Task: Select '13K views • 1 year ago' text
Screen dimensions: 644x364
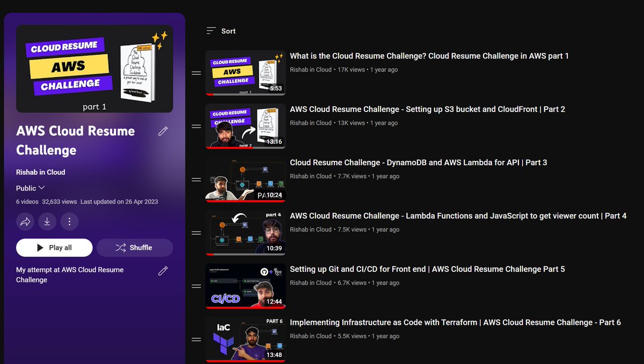Action: pos(368,123)
